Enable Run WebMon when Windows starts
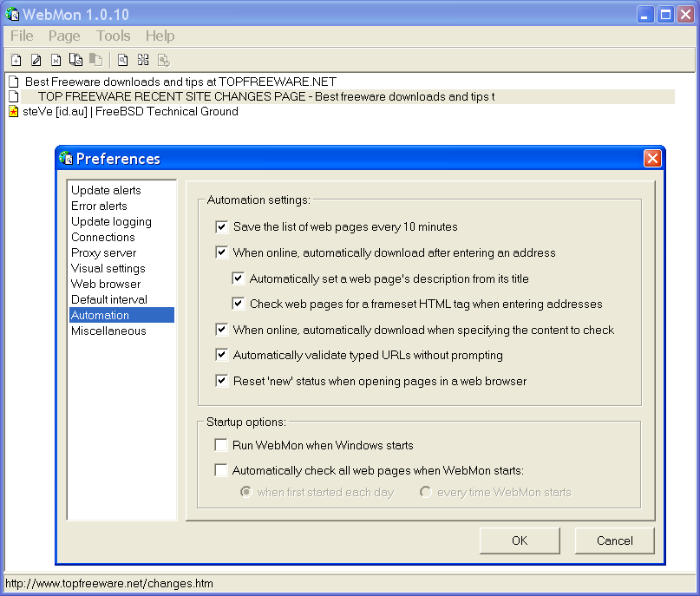700x596 pixels. click(x=221, y=445)
